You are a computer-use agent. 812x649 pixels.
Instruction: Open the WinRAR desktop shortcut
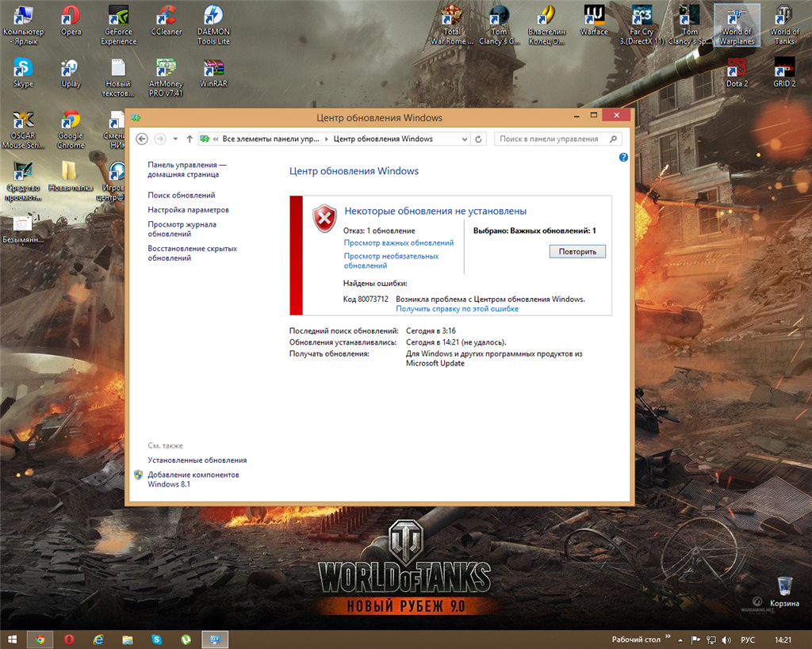tap(213, 73)
